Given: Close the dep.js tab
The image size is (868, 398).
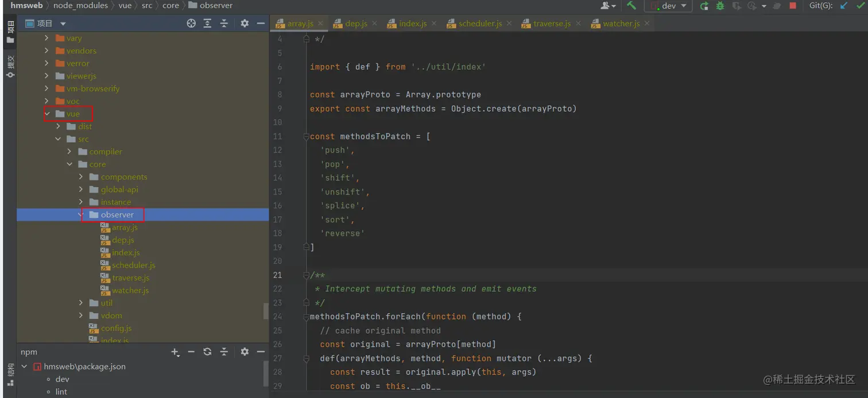Looking at the screenshot, I should click(x=374, y=24).
